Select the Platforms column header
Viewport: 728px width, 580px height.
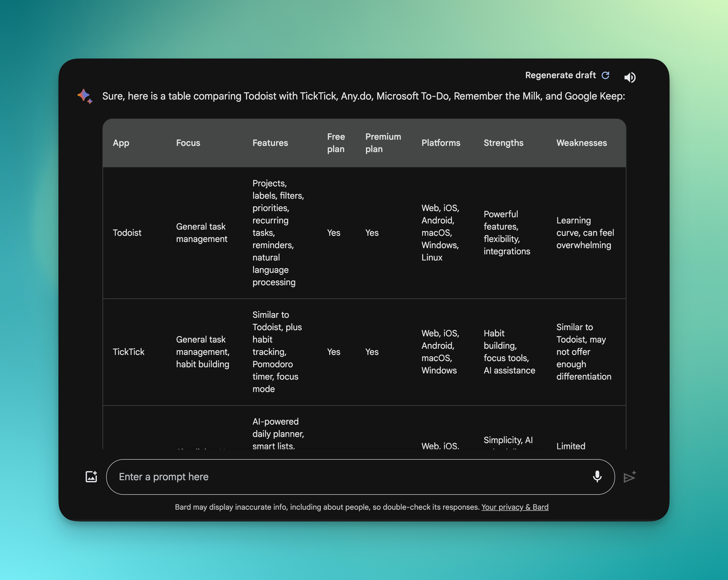pos(440,143)
